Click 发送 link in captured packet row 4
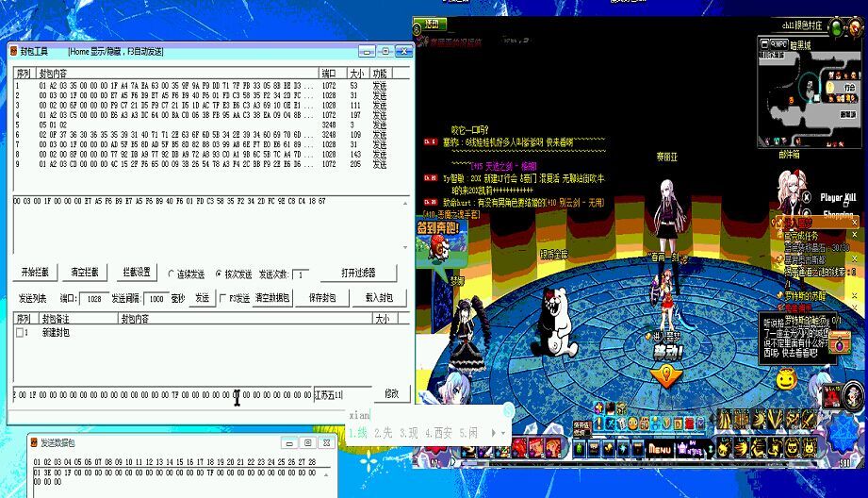 [x=379, y=115]
